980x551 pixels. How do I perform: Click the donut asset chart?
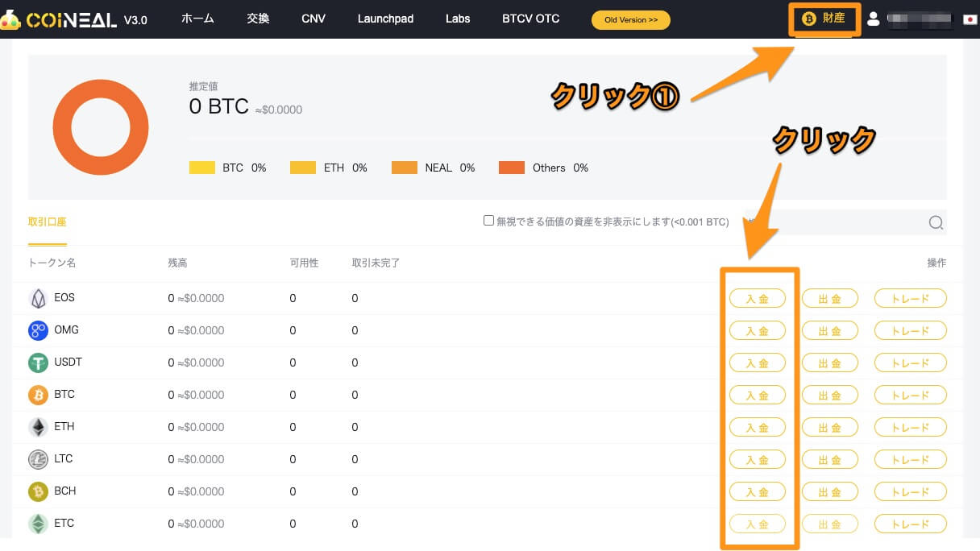point(101,127)
